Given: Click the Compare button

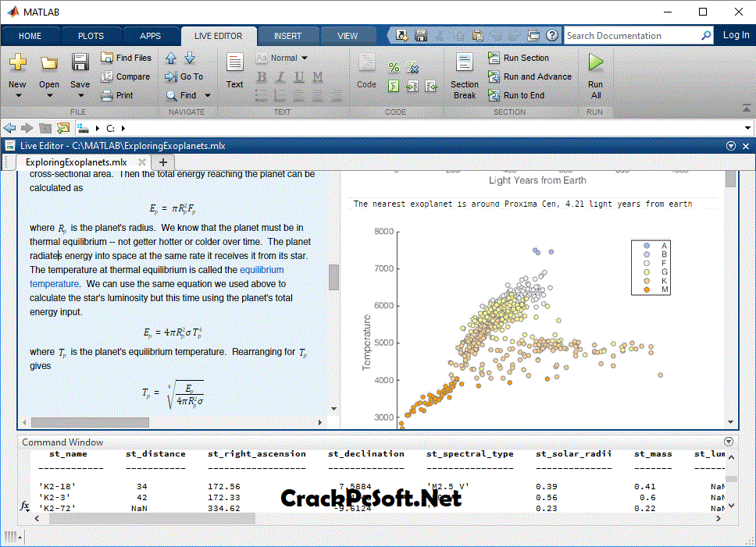Looking at the screenshot, I should (126, 76).
